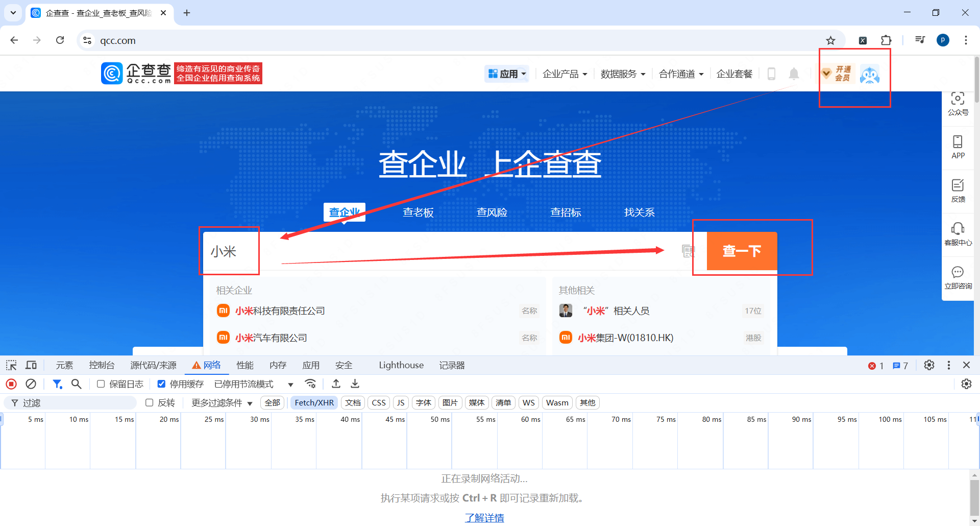Open the 企业套餐 link

click(x=734, y=74)
